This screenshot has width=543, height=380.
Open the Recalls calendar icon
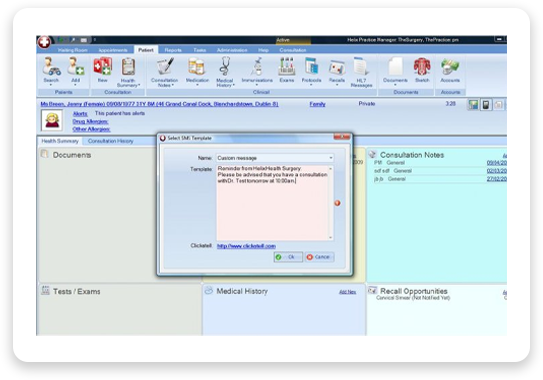337,68
